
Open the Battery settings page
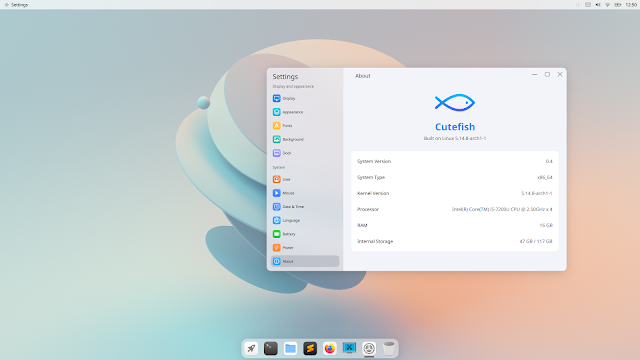304,234
